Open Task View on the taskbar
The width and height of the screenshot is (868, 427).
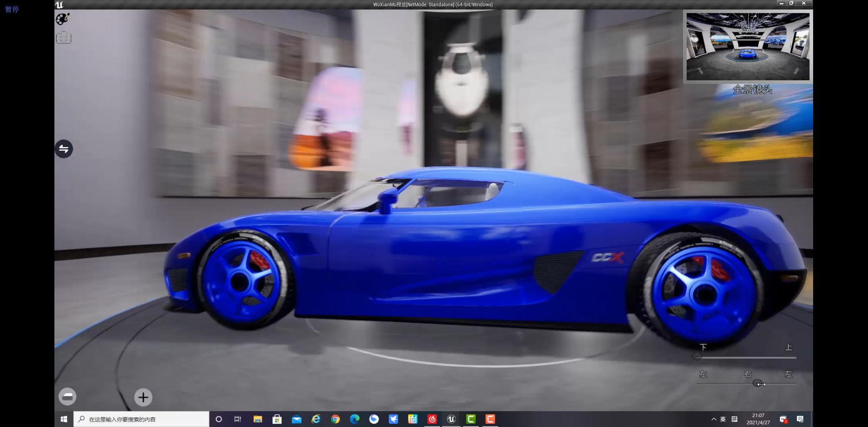(238, 419)
